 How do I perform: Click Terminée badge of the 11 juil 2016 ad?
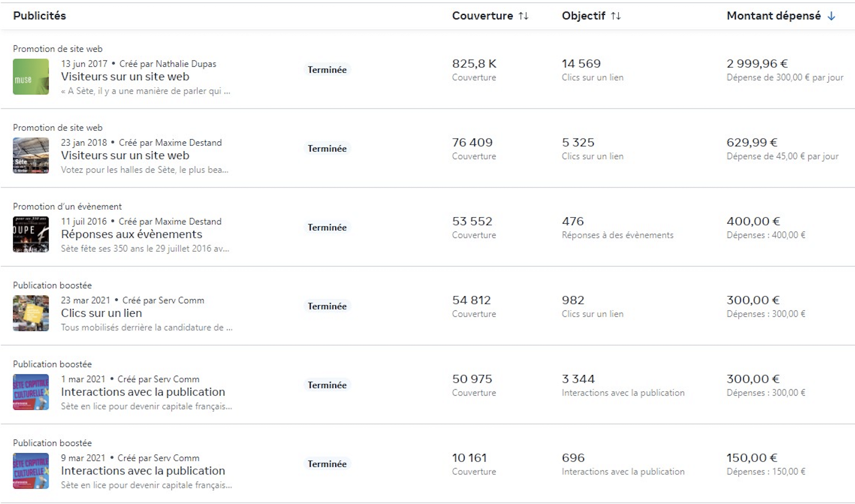pos(327,228)
